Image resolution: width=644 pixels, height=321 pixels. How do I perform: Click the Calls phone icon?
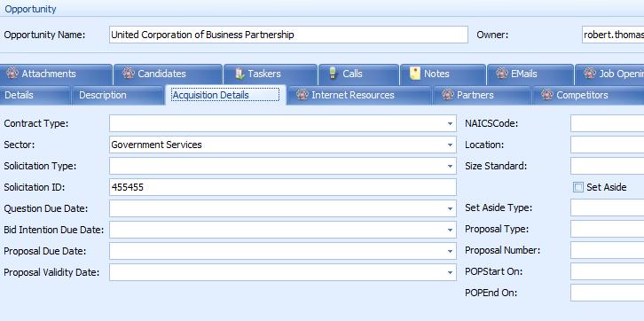334,74
